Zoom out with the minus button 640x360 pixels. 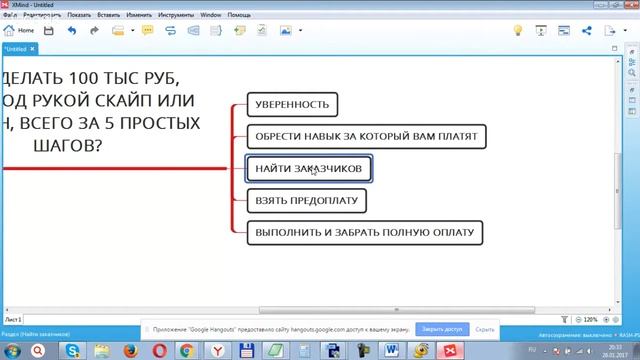(x=578, y=320)
